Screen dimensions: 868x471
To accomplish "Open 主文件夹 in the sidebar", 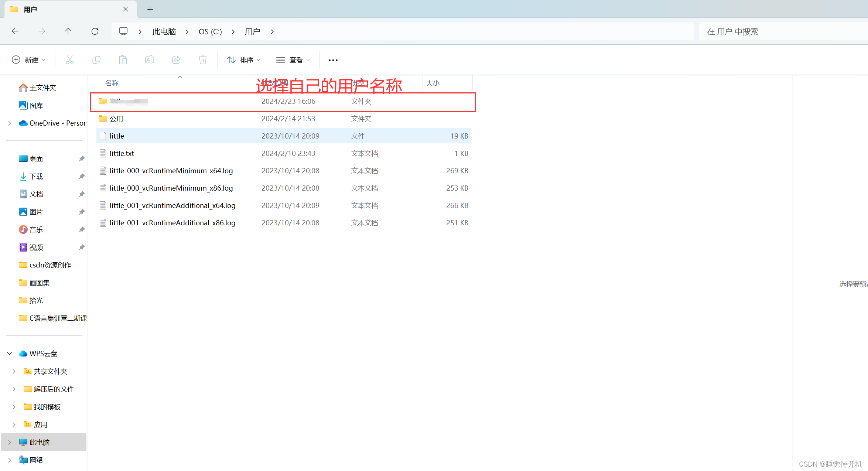I will point(38,88).
